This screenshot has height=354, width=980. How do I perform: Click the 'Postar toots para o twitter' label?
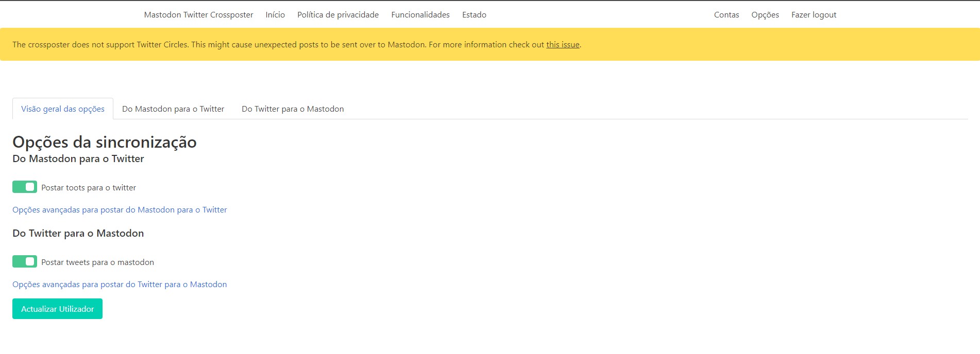pos(89,188)
